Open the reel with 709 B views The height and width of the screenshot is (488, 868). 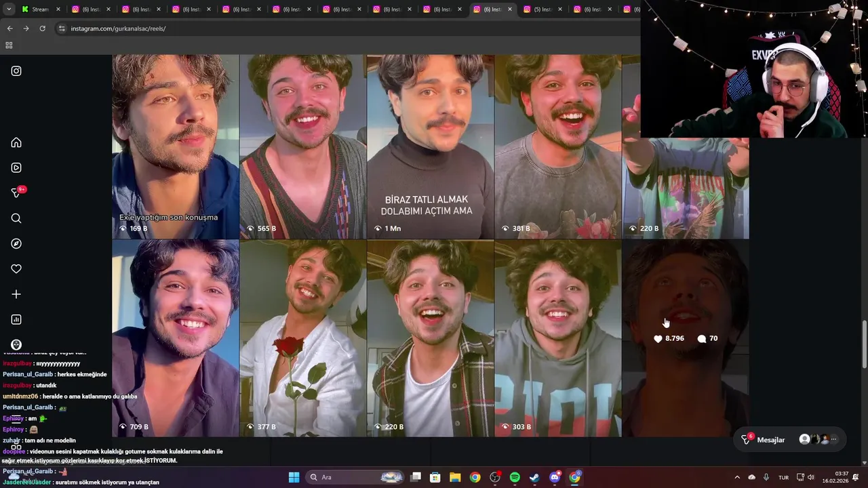[x=175, y=338]
